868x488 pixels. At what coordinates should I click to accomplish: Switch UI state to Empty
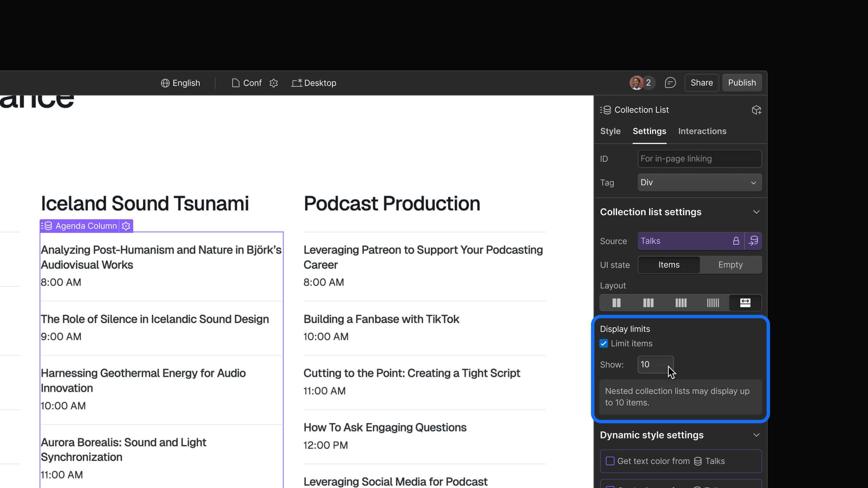pyautogui.click(x=730, y=265)
